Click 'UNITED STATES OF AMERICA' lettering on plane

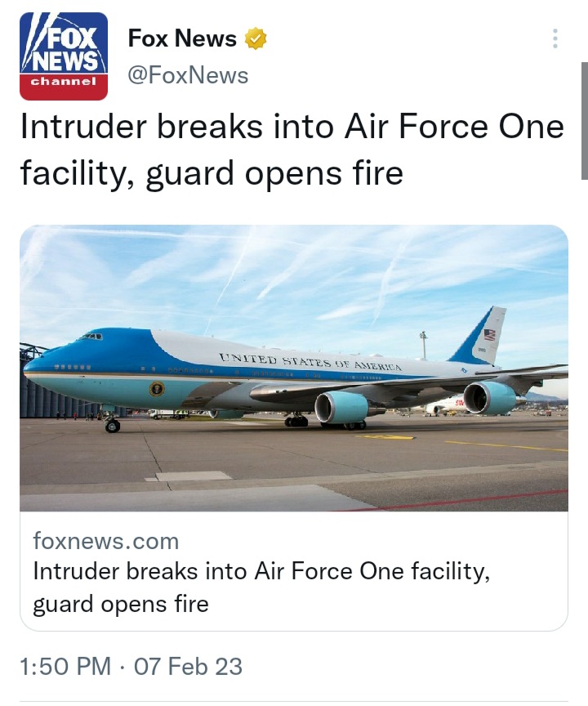click(310, 361)
